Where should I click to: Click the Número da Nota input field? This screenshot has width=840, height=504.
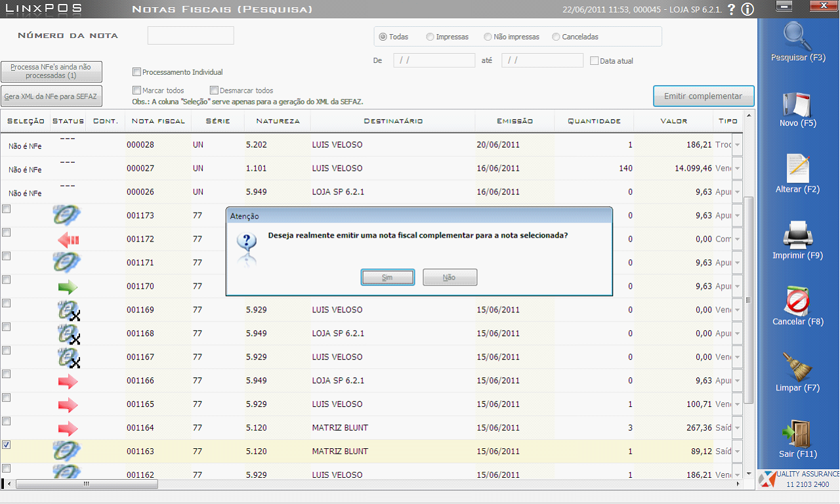[190, 36]
